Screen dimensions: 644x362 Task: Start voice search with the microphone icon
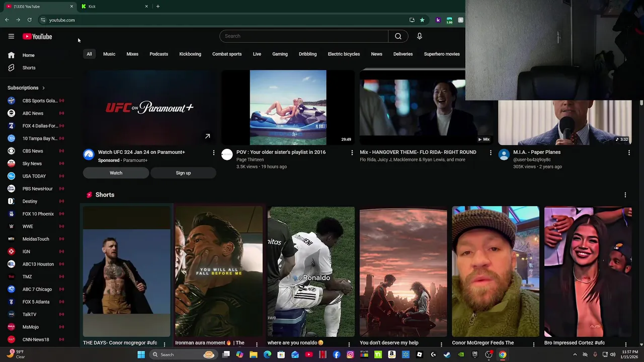pos(419,36)
